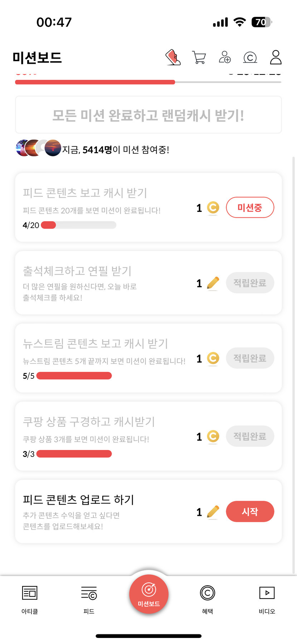Tap the pencil icon in 업로드 하기 mission
Image resolution: width=297 pixels, height=644 pixels.
click(213, 512)
